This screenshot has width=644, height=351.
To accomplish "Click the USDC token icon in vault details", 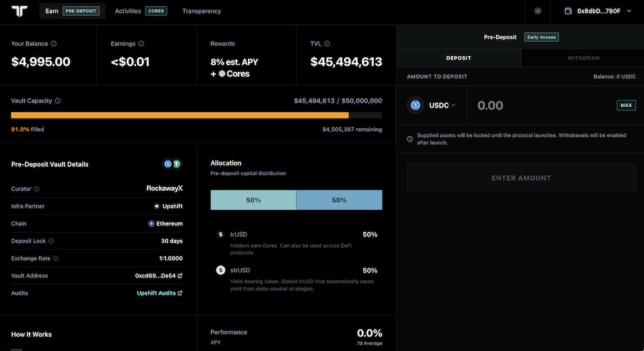I will click(167, 164).
